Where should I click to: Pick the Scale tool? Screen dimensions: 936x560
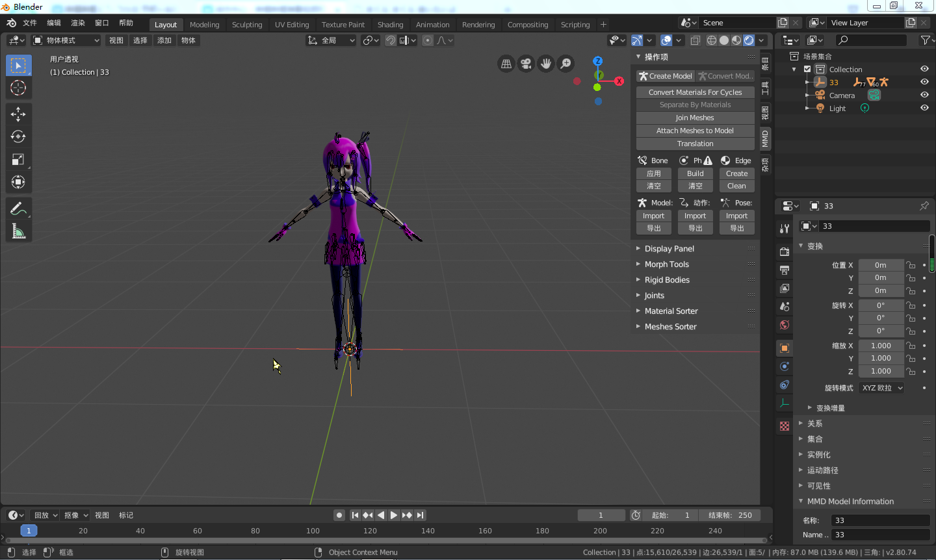[18, 160]
